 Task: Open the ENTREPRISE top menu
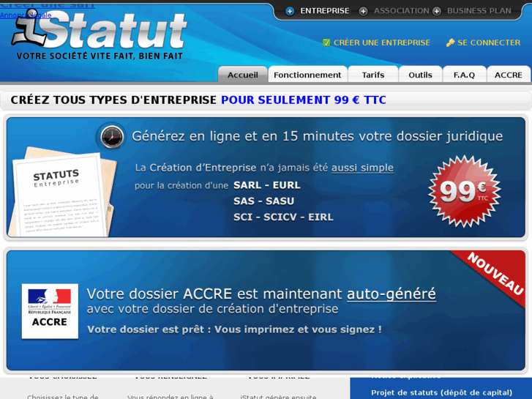click(325, 11)
